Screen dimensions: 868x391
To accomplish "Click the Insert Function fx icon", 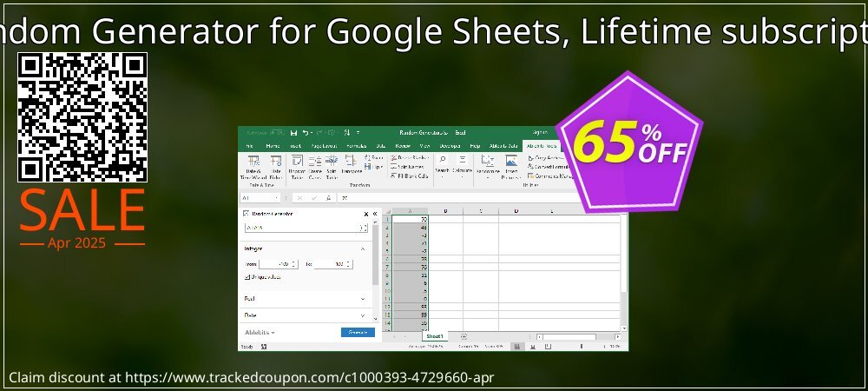I will tap(329, 198).
